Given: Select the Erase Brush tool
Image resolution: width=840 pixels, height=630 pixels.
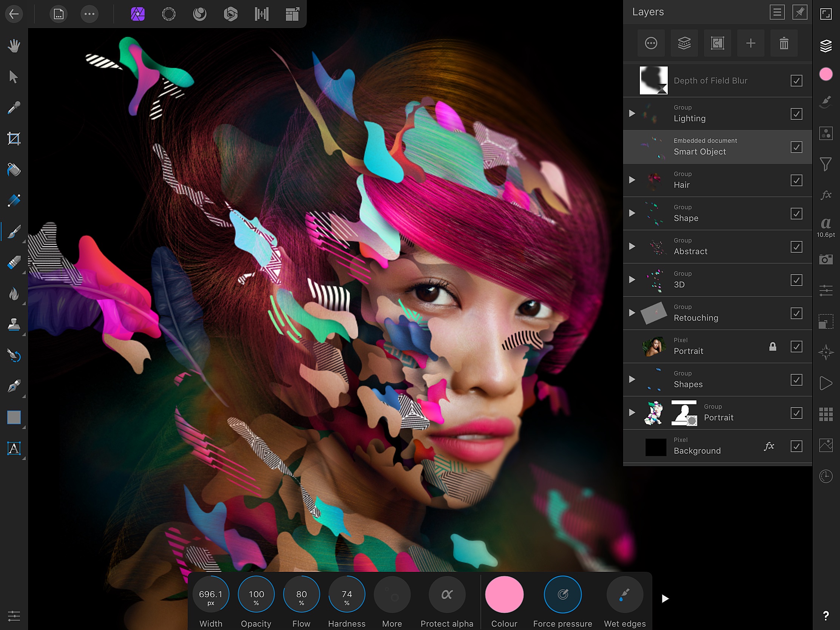Looking at the screenshot, I should pos(14,263).
